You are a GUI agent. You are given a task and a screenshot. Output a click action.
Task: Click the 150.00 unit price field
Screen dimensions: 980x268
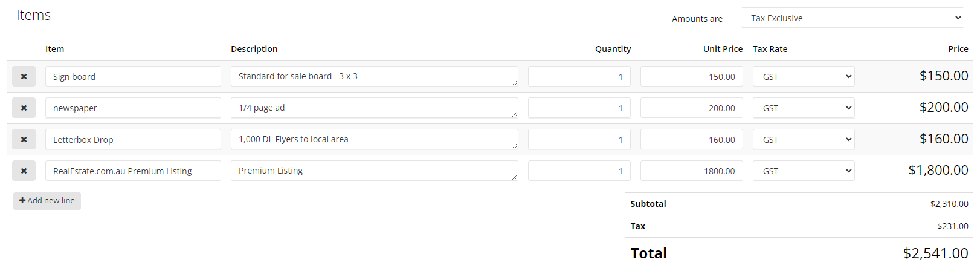[691, 77]
